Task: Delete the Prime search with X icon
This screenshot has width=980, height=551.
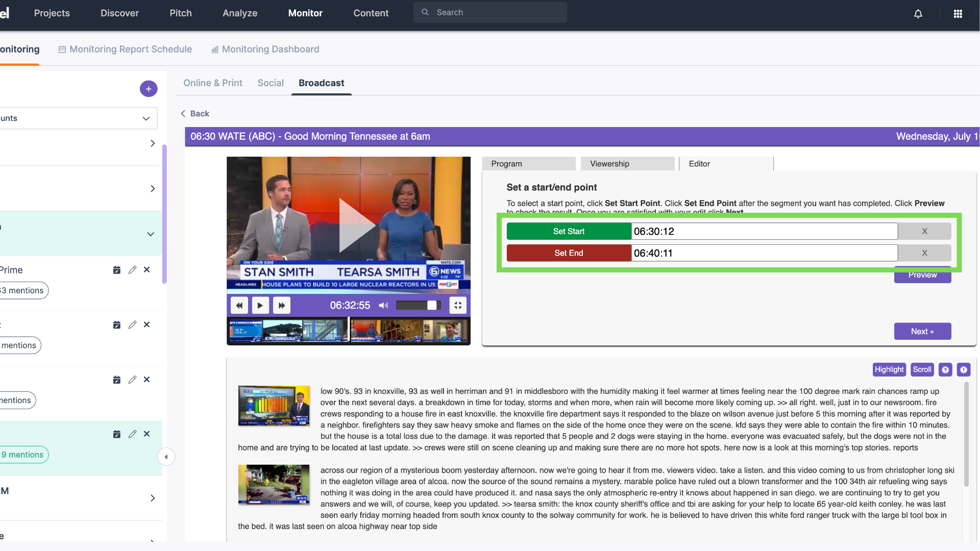Action: [x=146, y=270]
